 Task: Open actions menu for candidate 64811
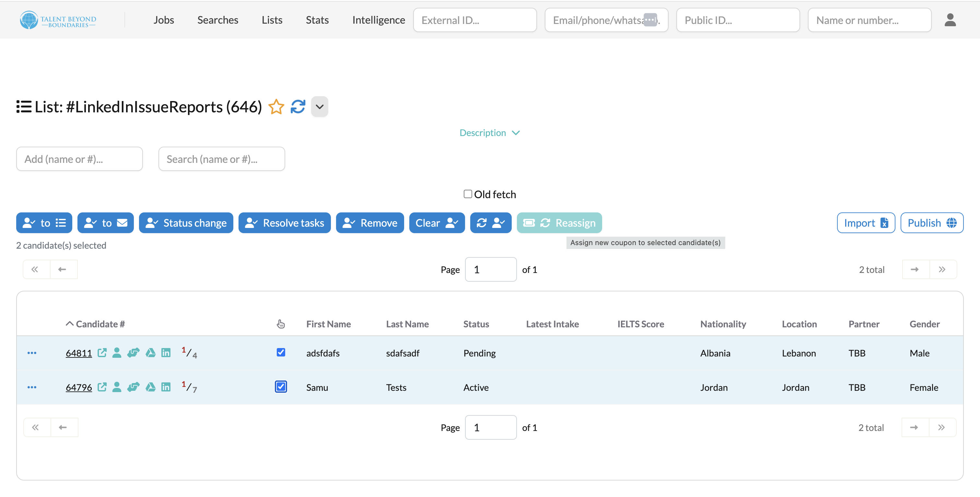(x=32, y=353)
